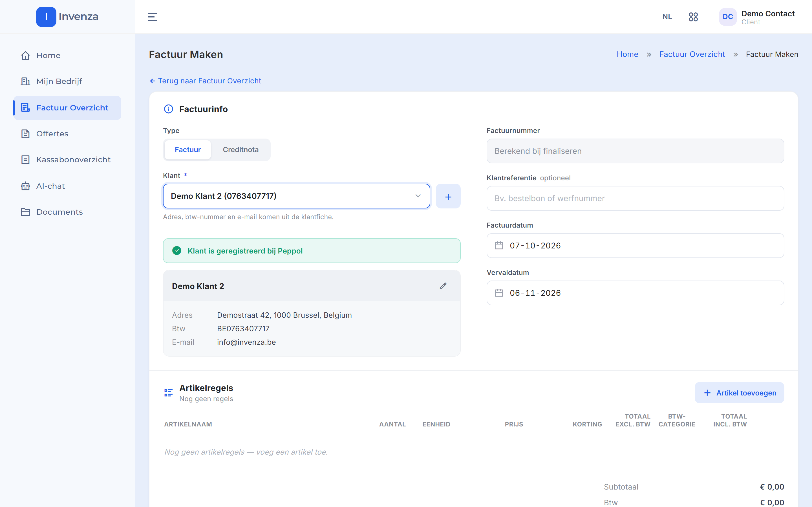Viewport: 812px width, 507px height.
Task: Click the Vervaldatum calendar icon
Action: coord(499,293)
